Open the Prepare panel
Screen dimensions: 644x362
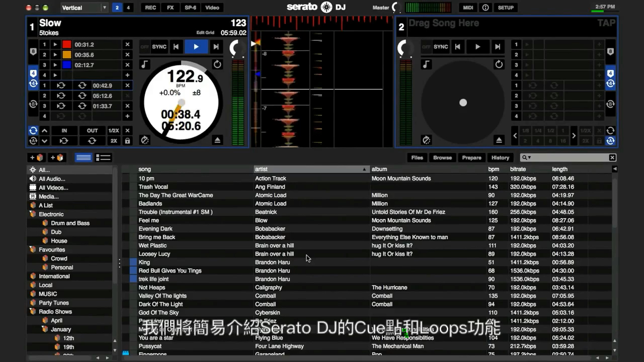pyautogui.click(x=471, y=157)
